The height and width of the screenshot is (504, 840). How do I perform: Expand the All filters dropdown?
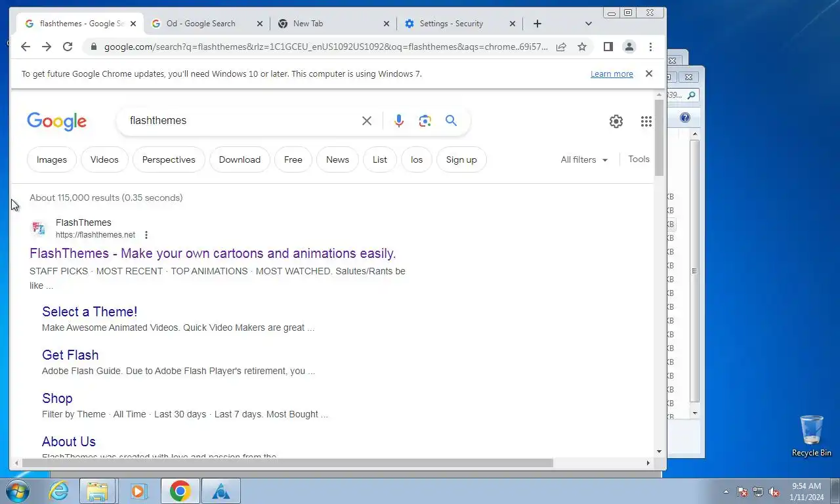point(584,159)
